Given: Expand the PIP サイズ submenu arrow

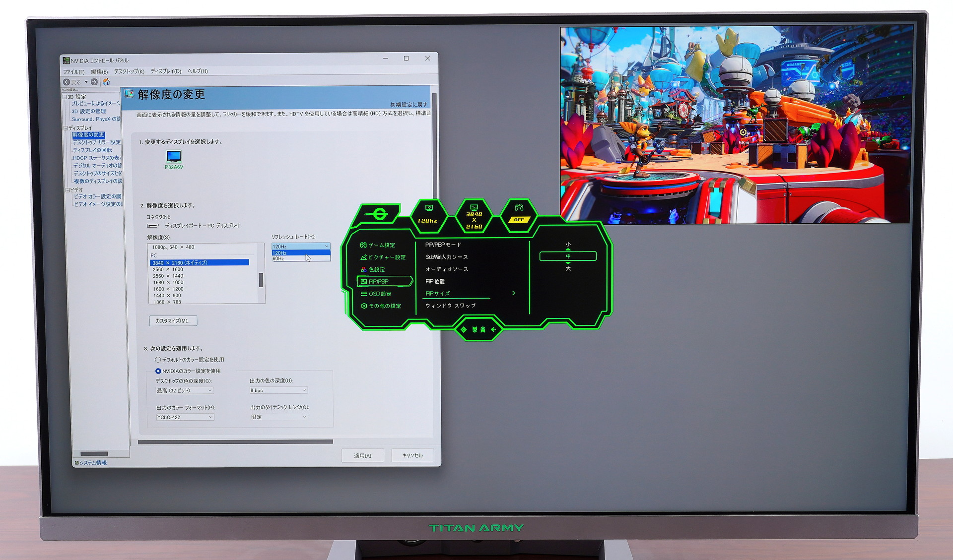Looking at the screenshot, I should point(514,293).
